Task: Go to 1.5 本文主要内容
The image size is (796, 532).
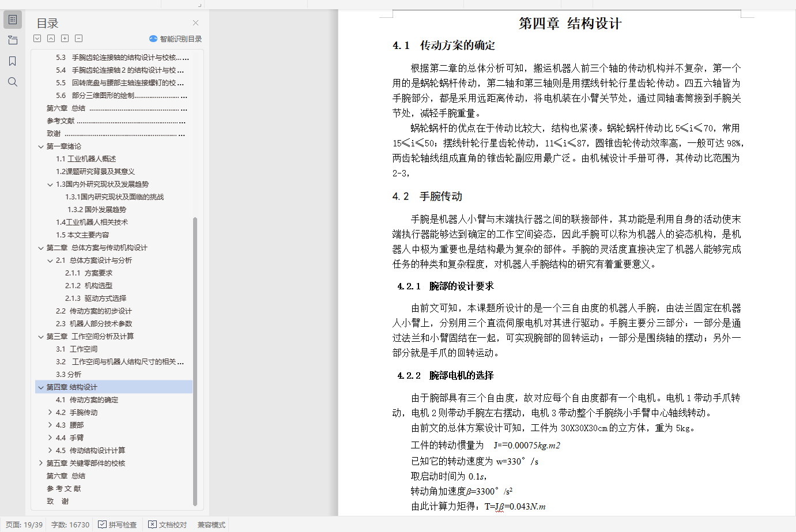Action: 82,235
